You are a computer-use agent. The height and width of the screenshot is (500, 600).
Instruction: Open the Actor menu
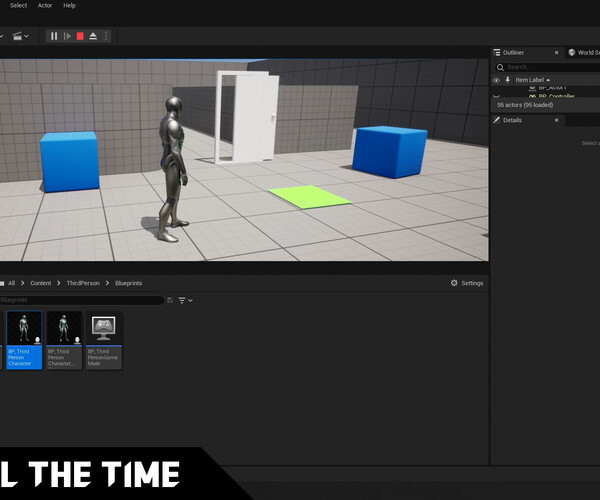[45, 5]
